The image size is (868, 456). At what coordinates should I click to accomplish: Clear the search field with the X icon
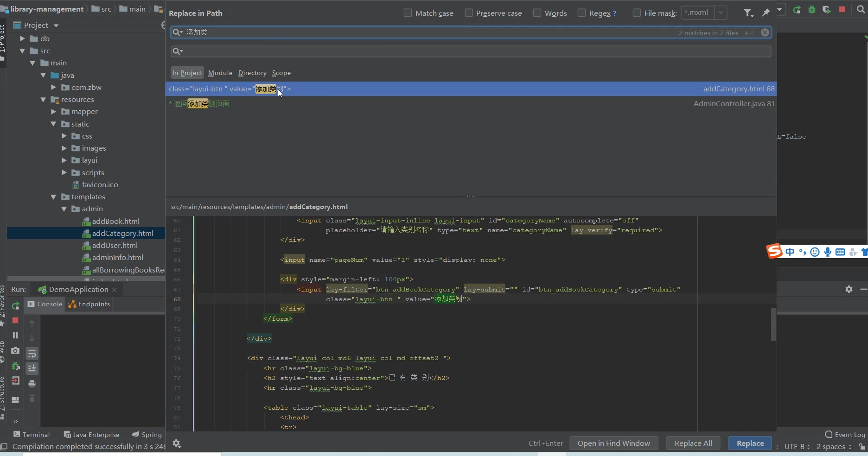click(765, 32)
